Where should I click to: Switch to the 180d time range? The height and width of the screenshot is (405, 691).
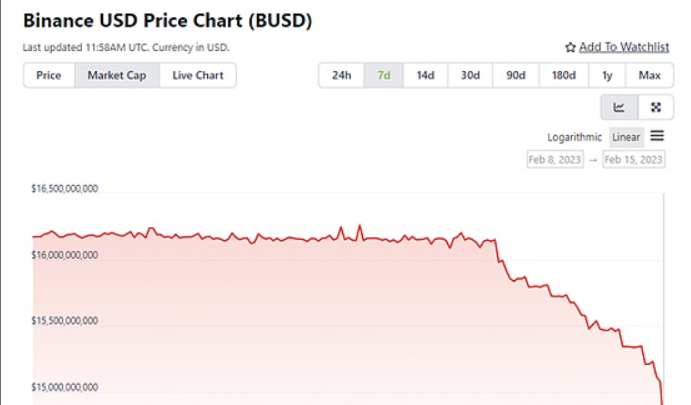pos(564,75)
